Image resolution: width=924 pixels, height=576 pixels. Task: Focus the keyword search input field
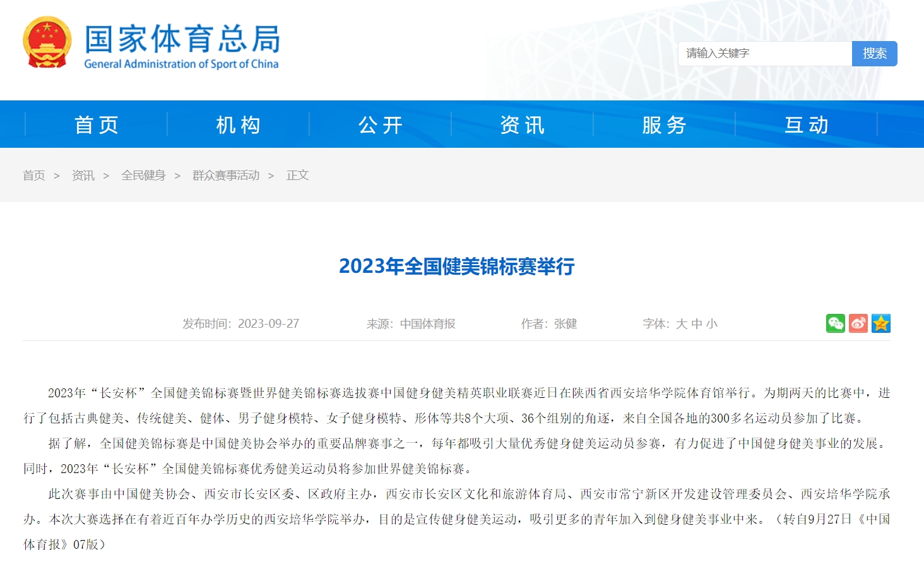click(x=765, y=54)
